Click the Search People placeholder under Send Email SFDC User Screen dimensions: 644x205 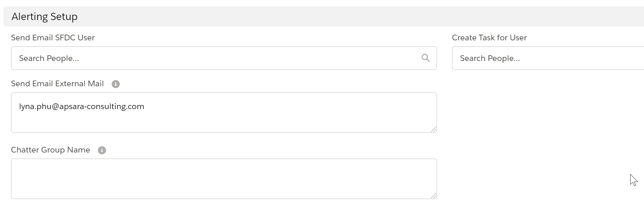click(x=49, y=58)
